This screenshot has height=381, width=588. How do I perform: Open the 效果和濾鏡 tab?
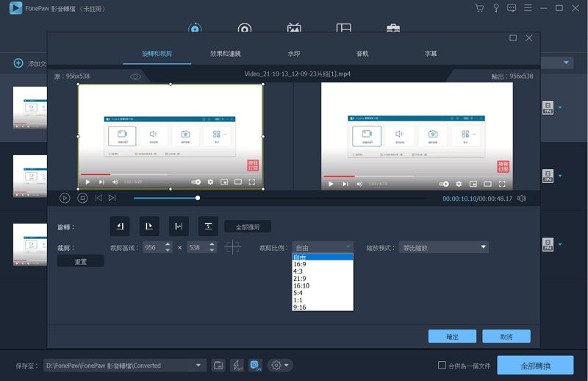tap(225, 54)
